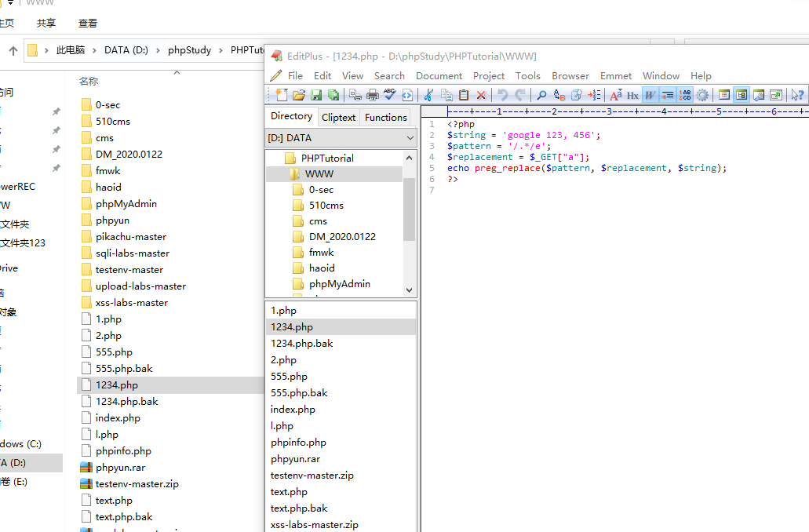Toggle the Hex viewer Hx button
This screenshot has width=809, height=532.
coord(632,95)
